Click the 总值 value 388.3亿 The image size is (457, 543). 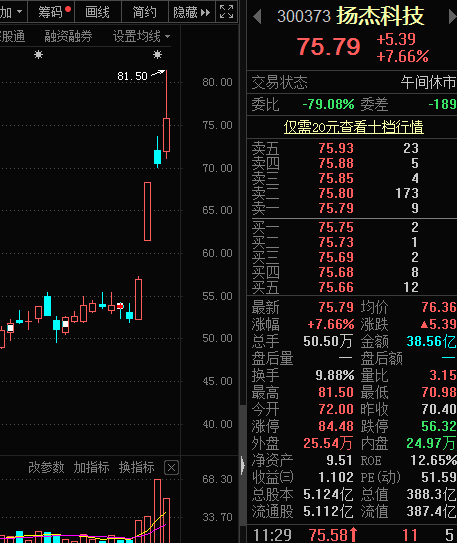[431, 494]
